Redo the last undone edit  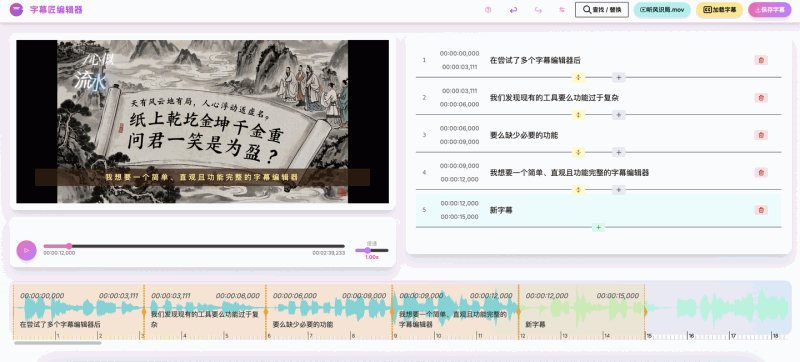pos(538,10)
